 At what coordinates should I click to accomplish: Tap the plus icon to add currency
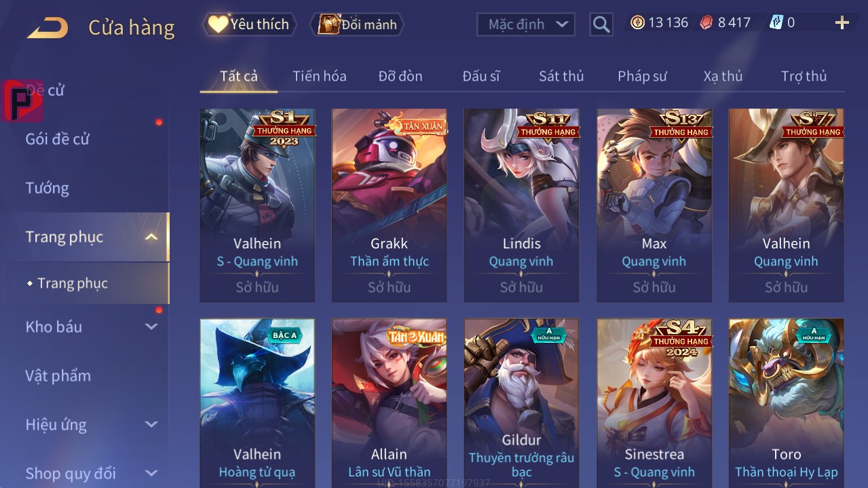pos(842,23)
